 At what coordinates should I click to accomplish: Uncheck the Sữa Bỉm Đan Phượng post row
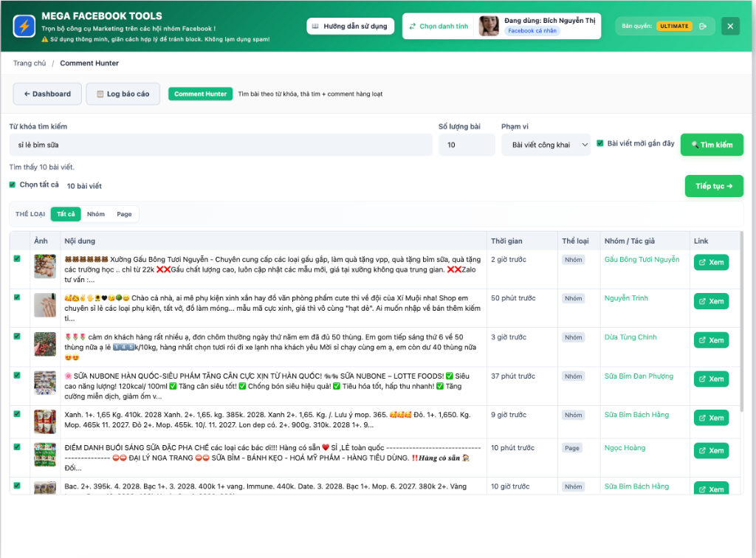coord(17,376)
